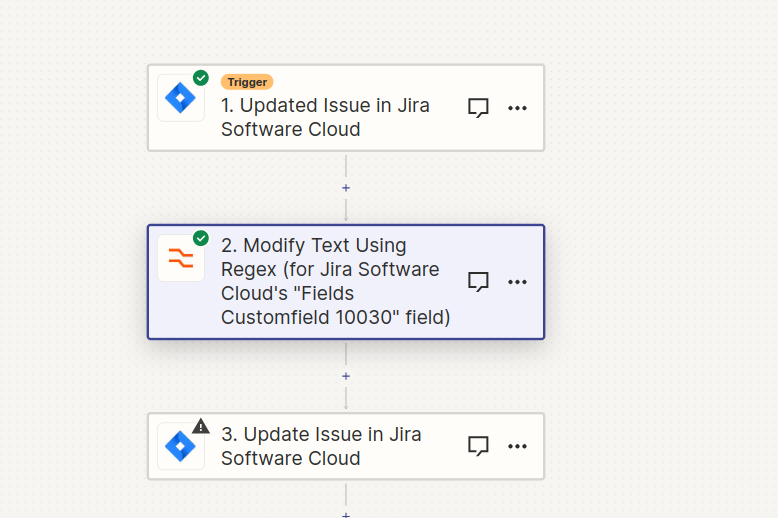
Task: Open three-dot menu for step 3
Action: coord(517,446)
